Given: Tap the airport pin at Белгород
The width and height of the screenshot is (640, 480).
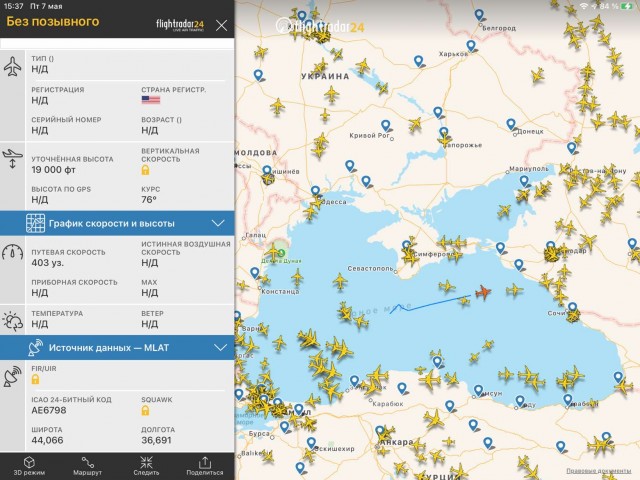Looking at the screenshot, I should [x=480, y=16].
